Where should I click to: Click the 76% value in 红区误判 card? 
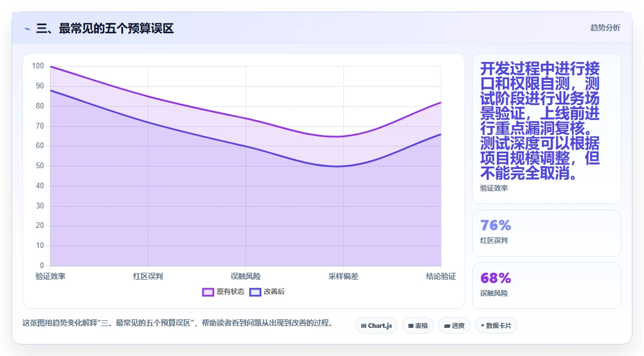click(496, 225)
